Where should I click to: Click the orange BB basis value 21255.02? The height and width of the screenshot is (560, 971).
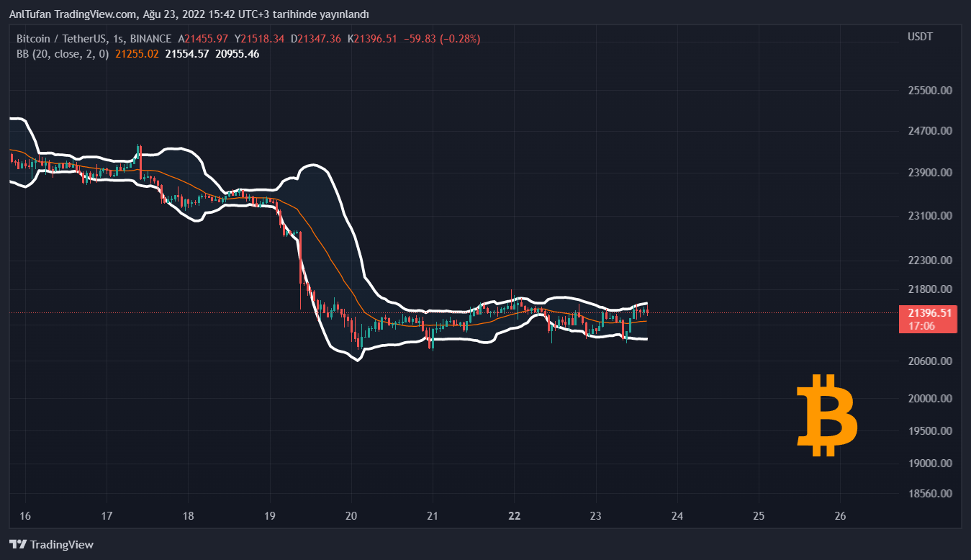pyautogui.click(x=136, y=53)
